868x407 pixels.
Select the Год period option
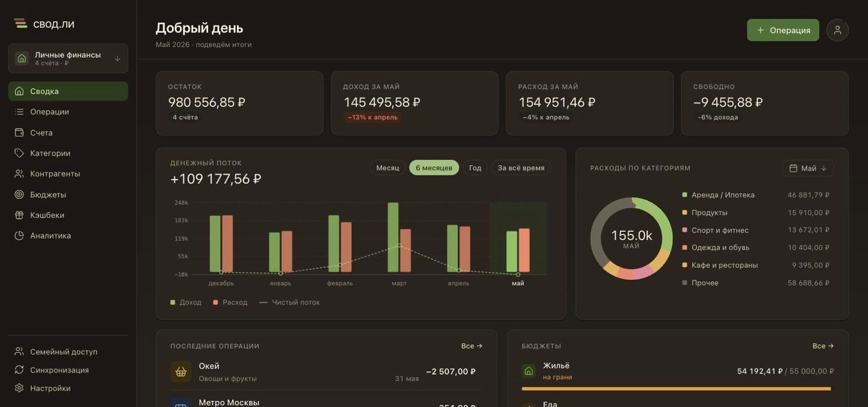coord(475,168)
